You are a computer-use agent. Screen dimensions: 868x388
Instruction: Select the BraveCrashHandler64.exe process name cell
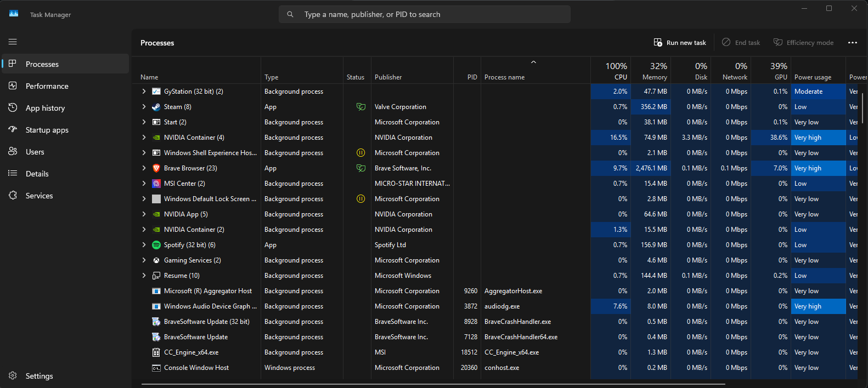point(536,337)
